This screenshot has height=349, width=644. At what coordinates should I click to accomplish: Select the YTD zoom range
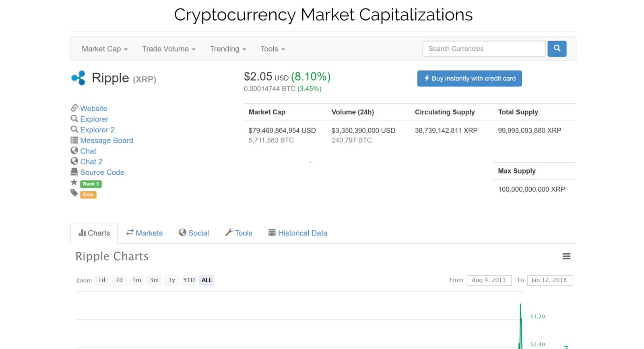coord(189,280)
